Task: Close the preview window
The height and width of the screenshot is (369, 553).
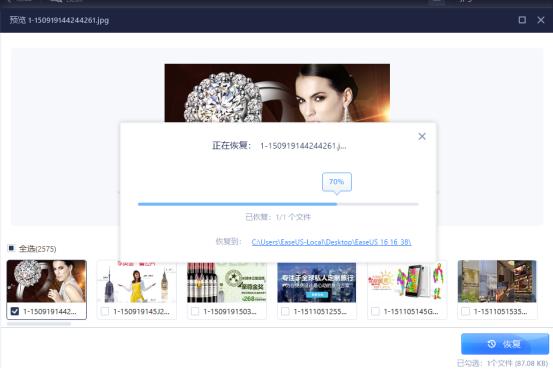Action: 541,20
